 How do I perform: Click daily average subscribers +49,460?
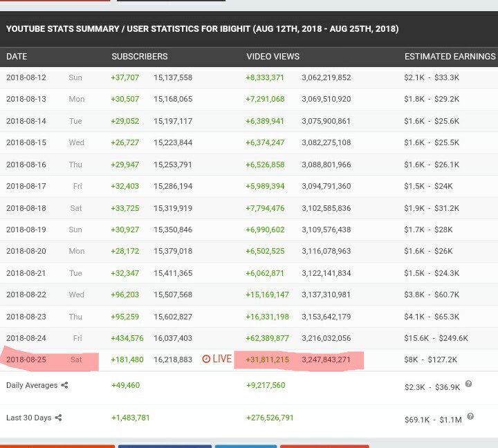click(125, 385)
